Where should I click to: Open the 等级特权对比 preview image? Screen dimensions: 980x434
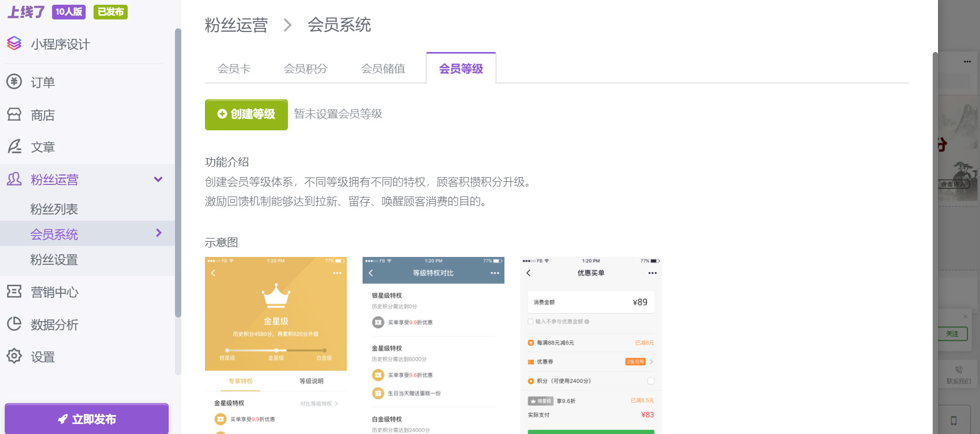pos(434,345)
